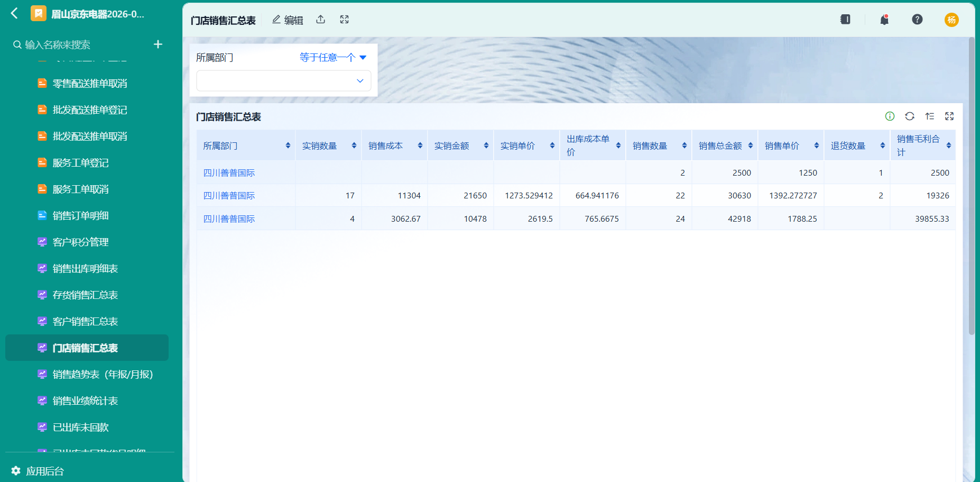Sort by 实销数量 column
The width and height of the screenshot is (980, 482).
point(354,145)
